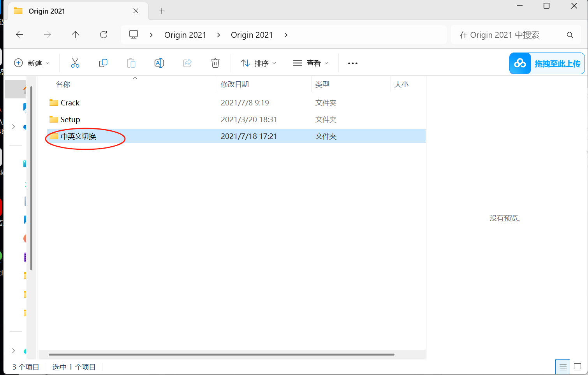Image resolution: width=588 pixels, height=375 pixels.
Task: Click the Paste clipboard icon in toolbar
Action: coord(131,63)
